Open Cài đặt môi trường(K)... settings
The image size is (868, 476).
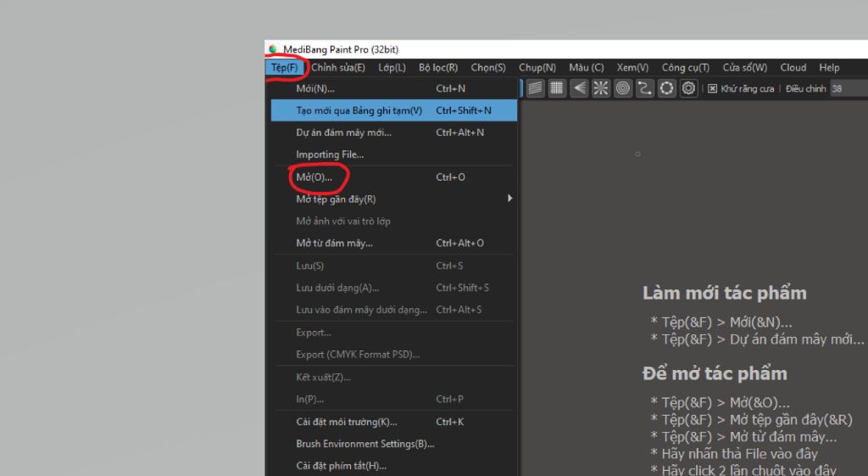pyautogui.click(x=394, y=422)
